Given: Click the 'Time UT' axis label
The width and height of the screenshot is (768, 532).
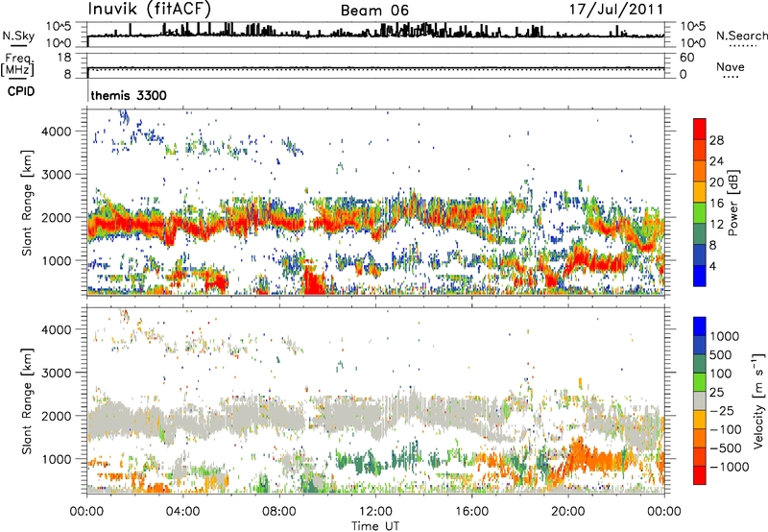Looking at the screenshot, I should (x=375, y=526).
